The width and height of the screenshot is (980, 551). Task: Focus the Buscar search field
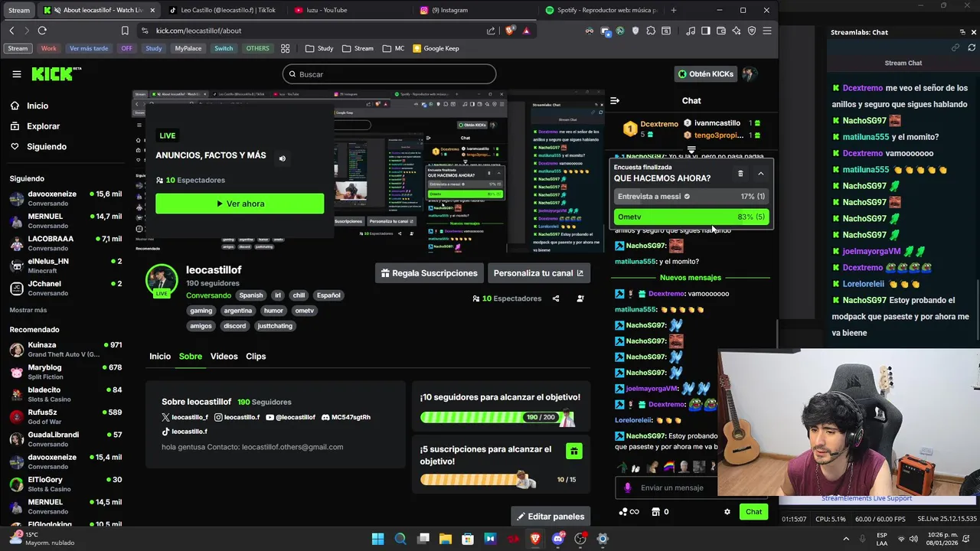[389, 74]
